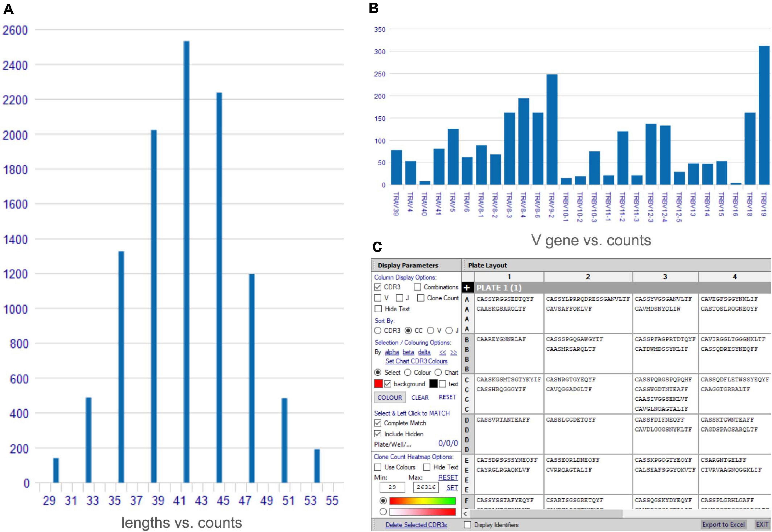Expand PLATE 1 with the plus icon

click(467, 288)
